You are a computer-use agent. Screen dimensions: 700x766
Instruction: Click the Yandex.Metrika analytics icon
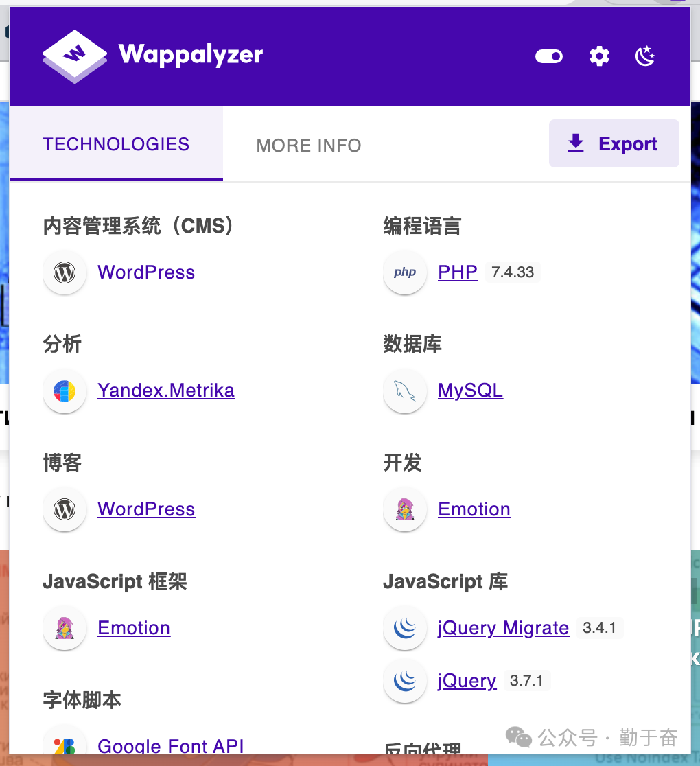[64, 391]
